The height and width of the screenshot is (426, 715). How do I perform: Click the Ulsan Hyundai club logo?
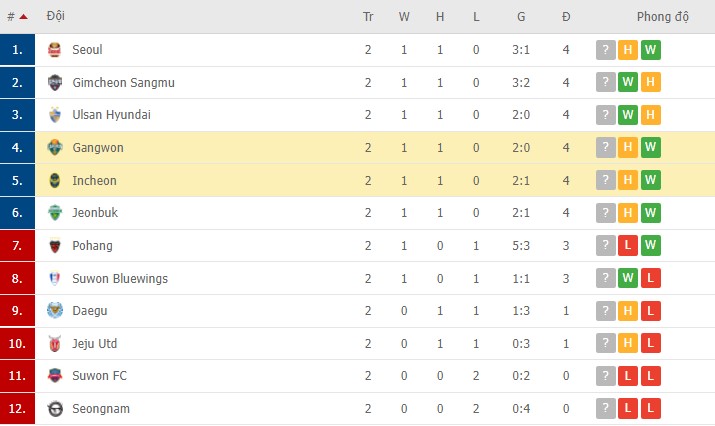[x=55, y=115]
